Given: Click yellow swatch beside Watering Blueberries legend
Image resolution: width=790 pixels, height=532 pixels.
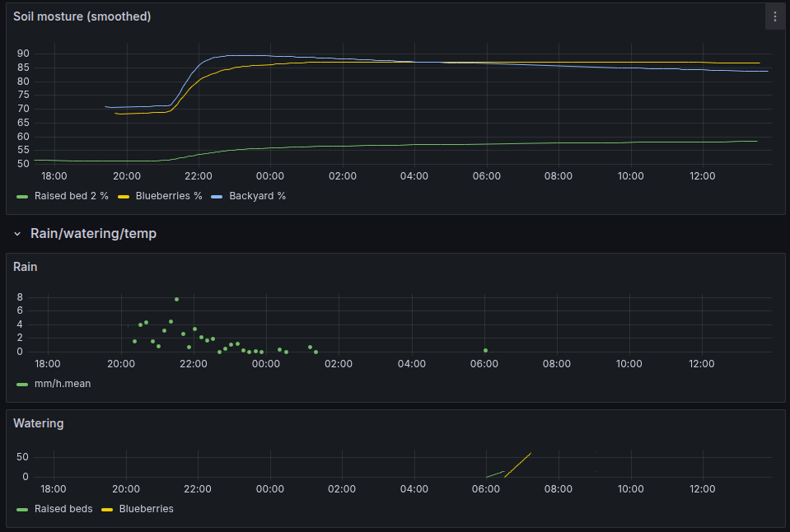Looking at the screenshot, I should [x=107, y=509].
